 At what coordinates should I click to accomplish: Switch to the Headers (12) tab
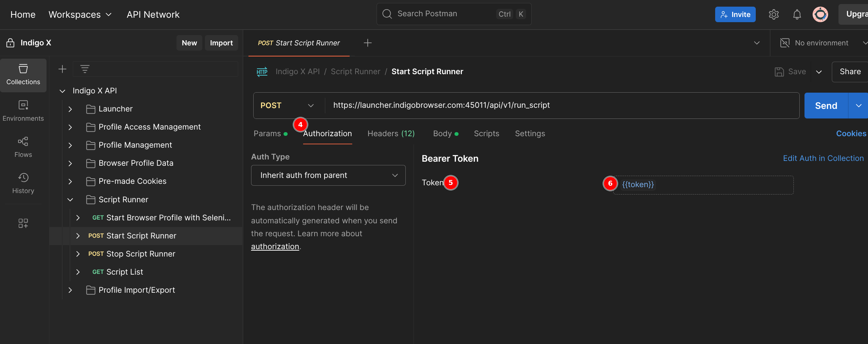click(x=391, y=134)
